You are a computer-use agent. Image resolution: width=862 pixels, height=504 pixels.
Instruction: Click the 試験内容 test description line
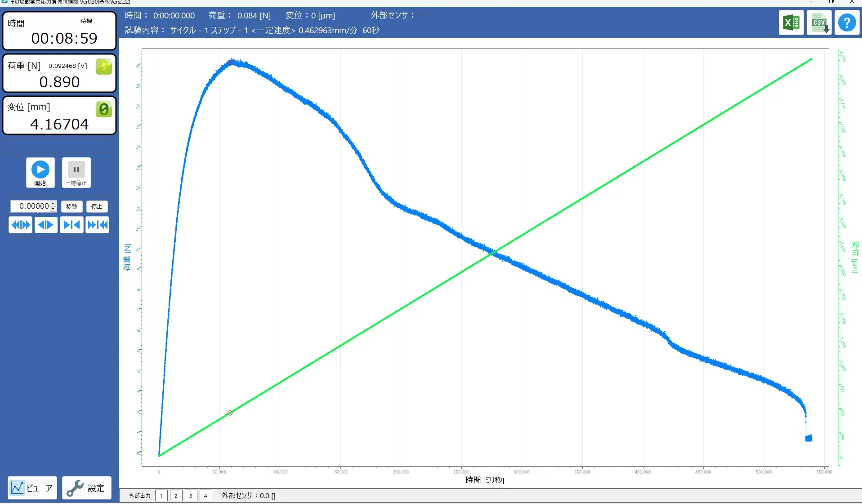tap(252, 30)
